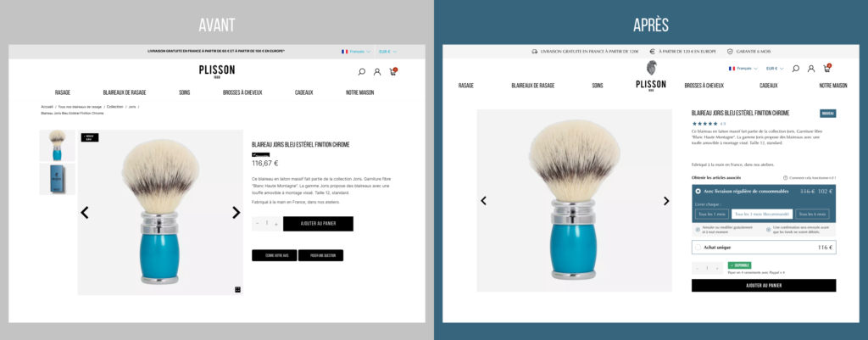Open the shopping cart in the AVANT header
868x340 pixels.
coord(393,71)
